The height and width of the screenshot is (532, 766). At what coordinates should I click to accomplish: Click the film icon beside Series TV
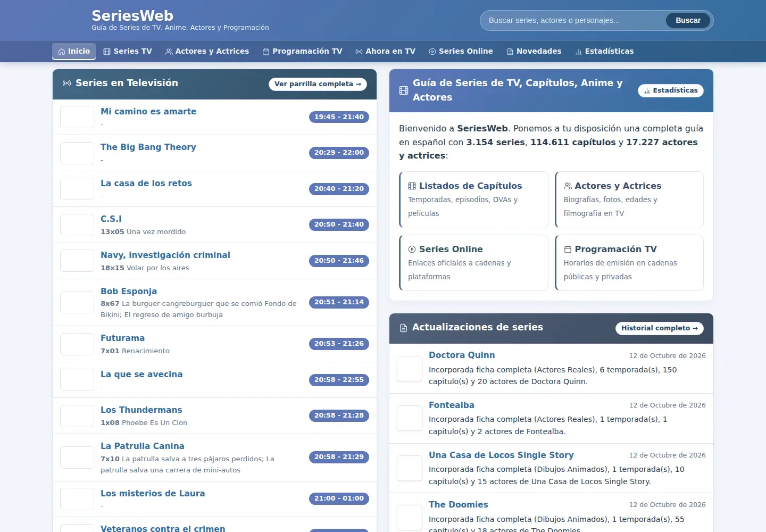[x=107, y=52]
